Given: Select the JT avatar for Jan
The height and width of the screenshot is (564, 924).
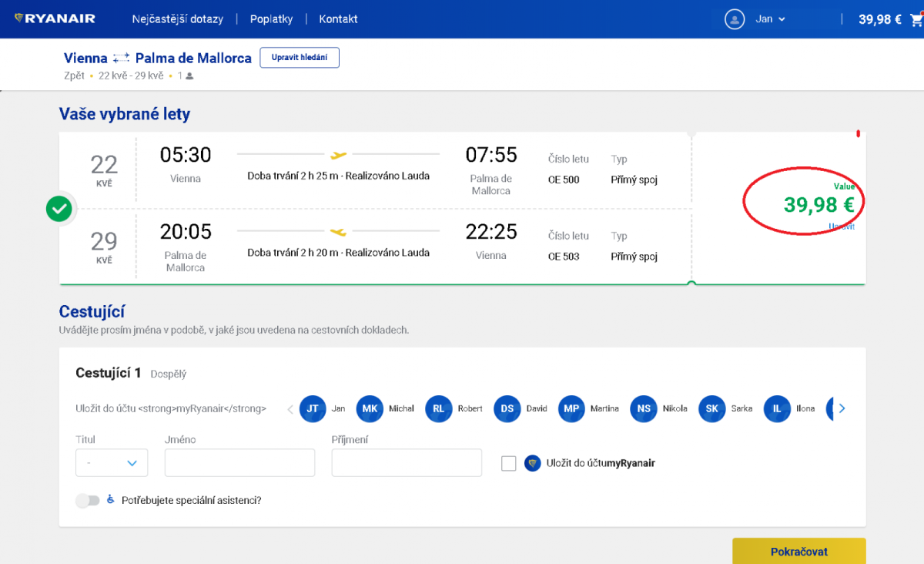Looking at the screenshot, I should pos(313,408).
